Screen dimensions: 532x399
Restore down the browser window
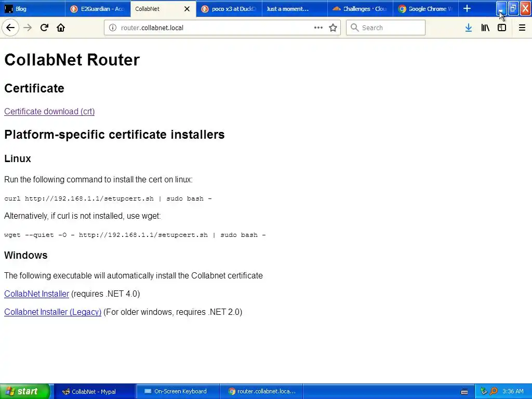513,8
